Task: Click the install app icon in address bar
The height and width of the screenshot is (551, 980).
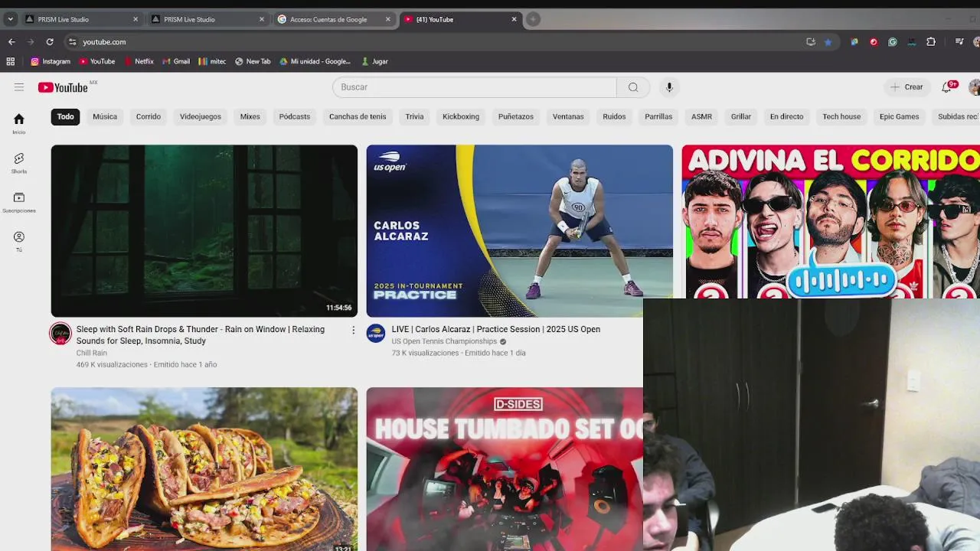Action: click(x=811, y=42)
